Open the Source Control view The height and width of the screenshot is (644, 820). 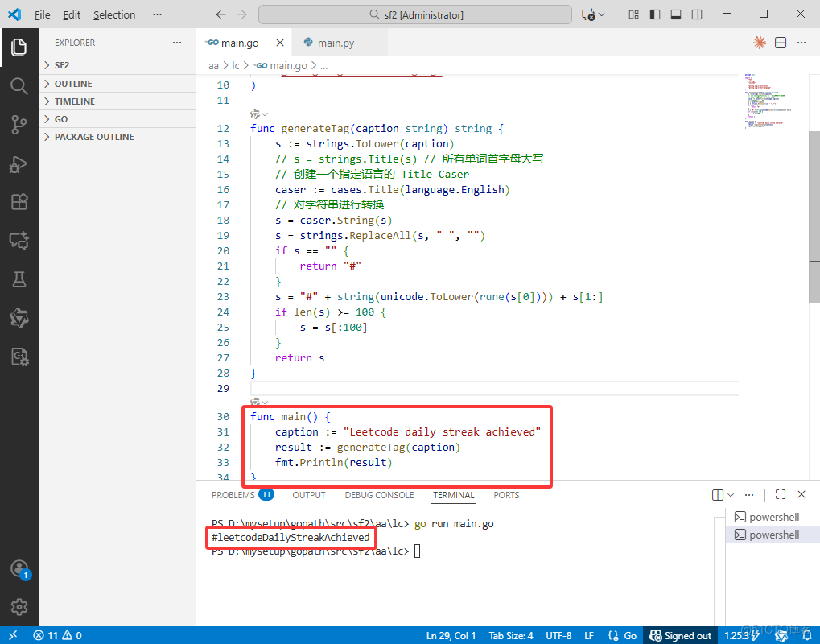tap(19, 124)
